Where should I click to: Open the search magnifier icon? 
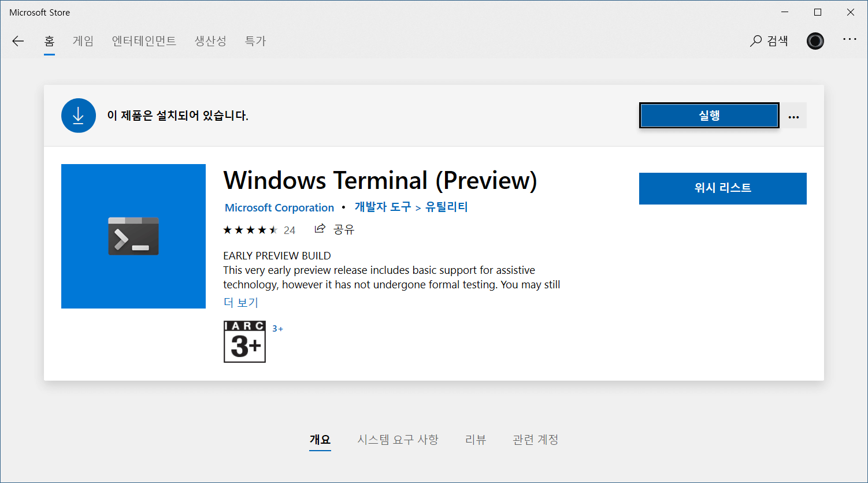pyautogui.click(x=756, y=41)
